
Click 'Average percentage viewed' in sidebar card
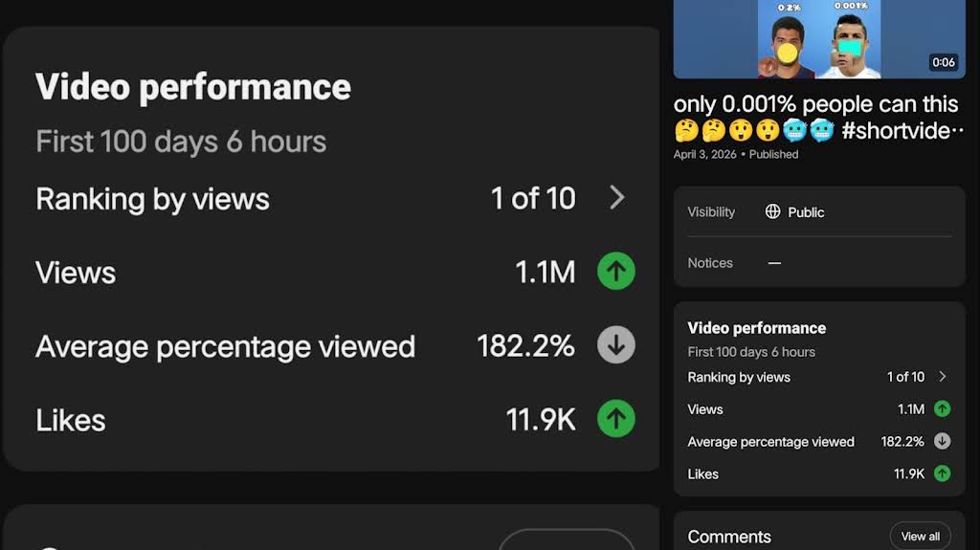pos(770,442)
